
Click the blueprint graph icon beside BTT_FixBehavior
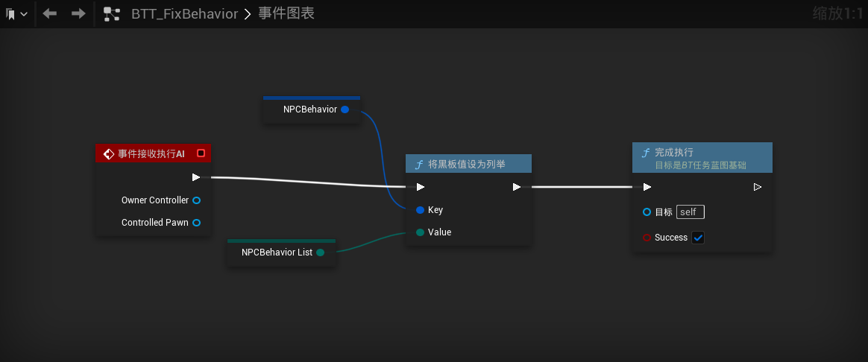(x=112, y=14)
